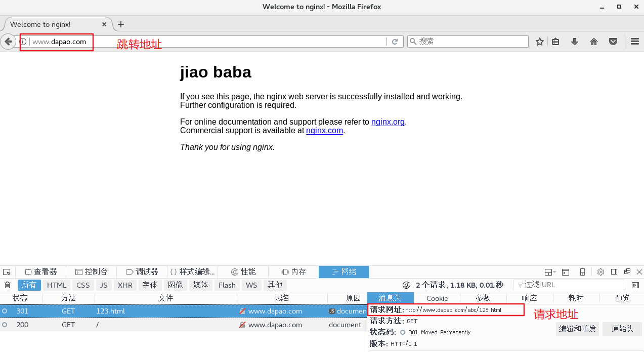Open the 耗时 timings tab
Image resolution: width=644 pixels, height=352 pixels.
[576, 298]
